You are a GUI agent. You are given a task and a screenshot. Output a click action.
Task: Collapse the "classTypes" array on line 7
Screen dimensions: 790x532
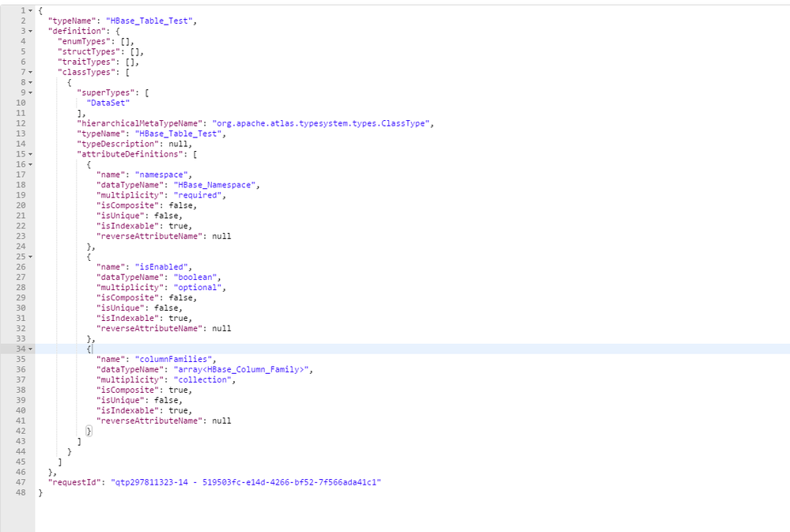(28, 72)
